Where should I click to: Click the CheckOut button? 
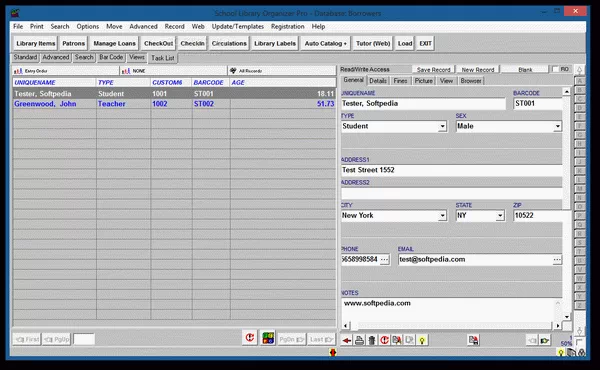tap(158, 43)
